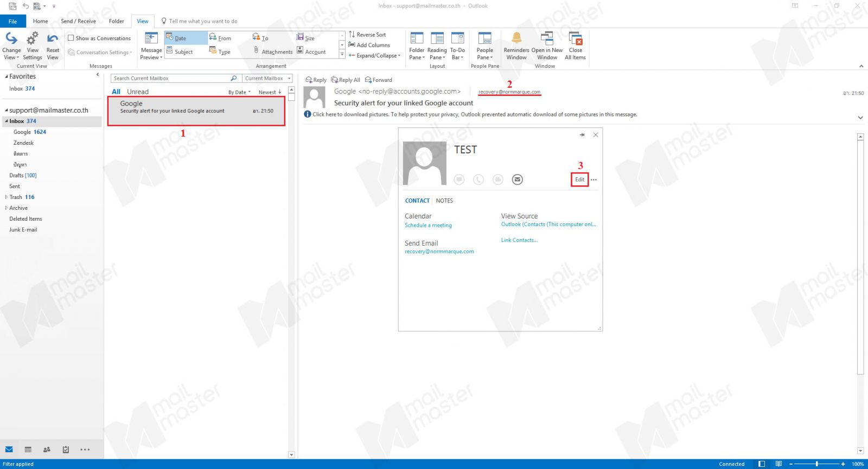This screenshot has width=868, height=469.
Task: Click Search Current Mailbox field
Action: (171, 78)
